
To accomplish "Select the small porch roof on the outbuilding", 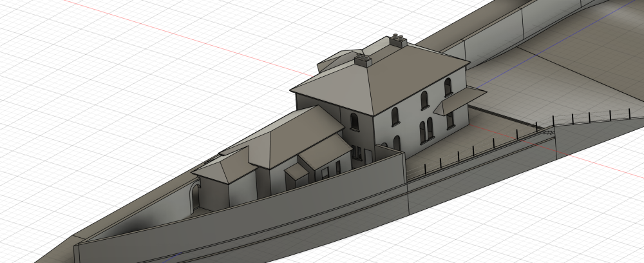I will coord(296,171).
